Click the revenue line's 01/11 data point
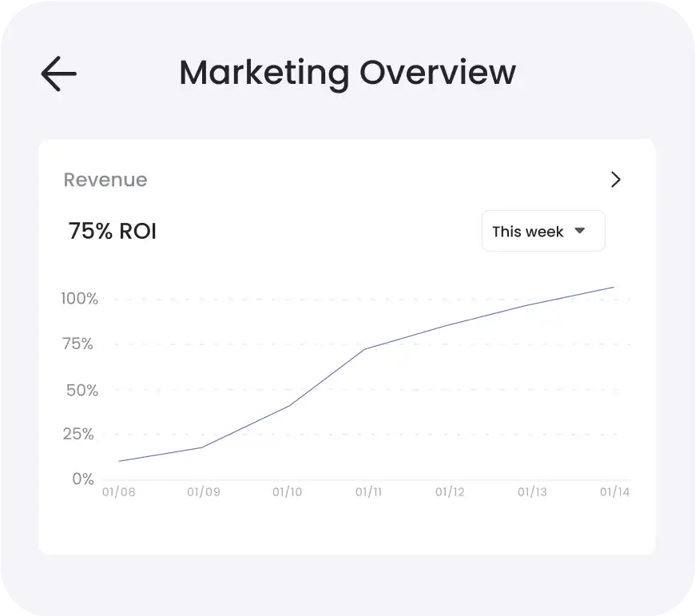 365,349
